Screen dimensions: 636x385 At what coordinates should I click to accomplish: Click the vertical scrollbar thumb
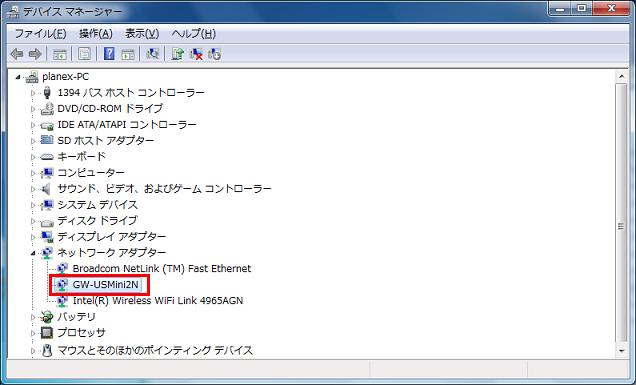(x=621, y=213)
